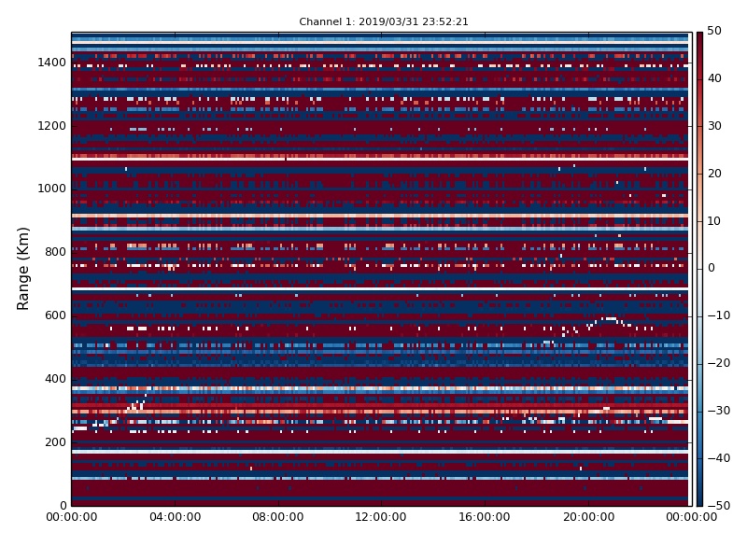
Task: Click the vertical red-blue colorbar strip
Action: pos(699,269)
